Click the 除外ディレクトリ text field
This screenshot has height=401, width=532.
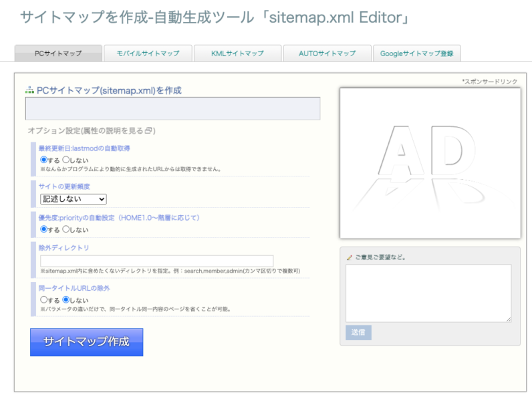[x=157, y=261]
